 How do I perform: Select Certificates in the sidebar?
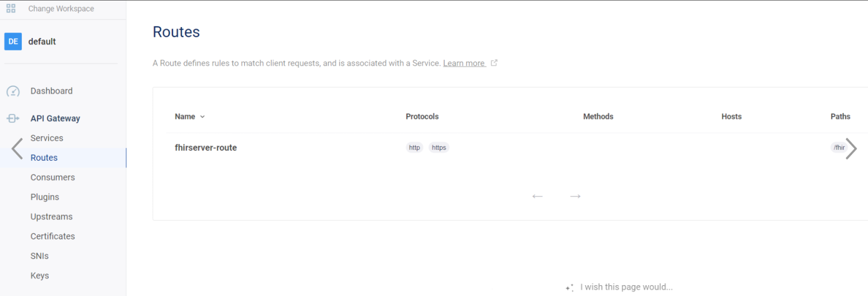[x=53, y=236]
